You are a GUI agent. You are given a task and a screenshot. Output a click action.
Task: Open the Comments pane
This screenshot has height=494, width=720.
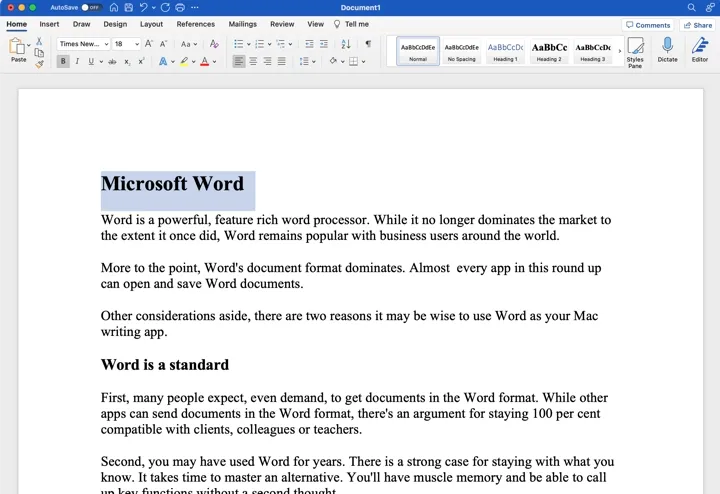pos(648,25)
